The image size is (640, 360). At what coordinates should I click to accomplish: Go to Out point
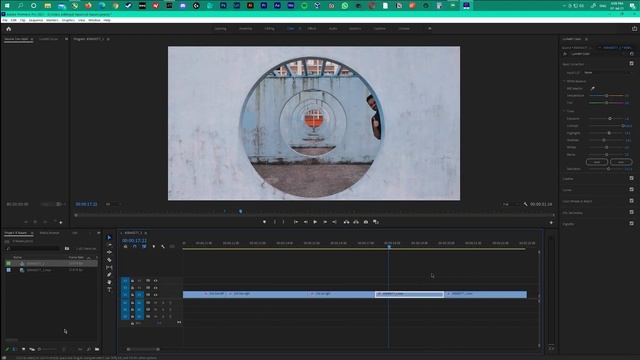coord(334,222)
